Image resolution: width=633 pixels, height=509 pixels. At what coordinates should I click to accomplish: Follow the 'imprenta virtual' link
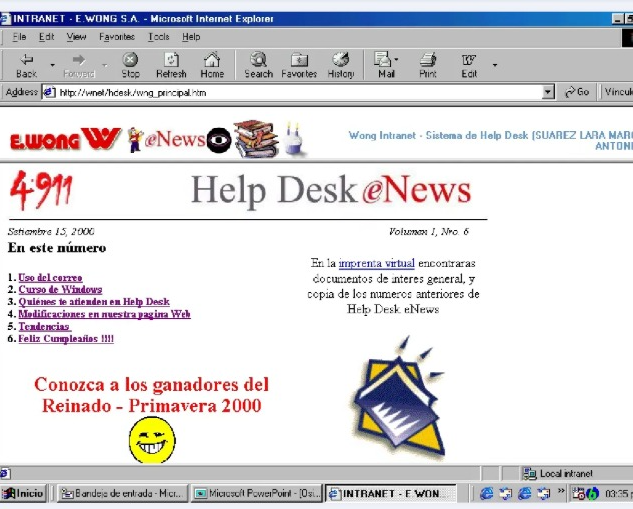376,263
